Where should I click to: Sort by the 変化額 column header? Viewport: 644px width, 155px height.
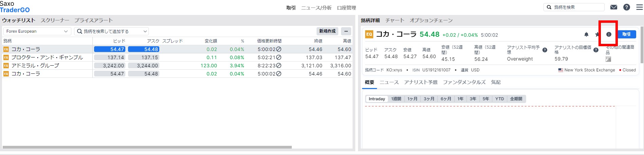(211, 41)
